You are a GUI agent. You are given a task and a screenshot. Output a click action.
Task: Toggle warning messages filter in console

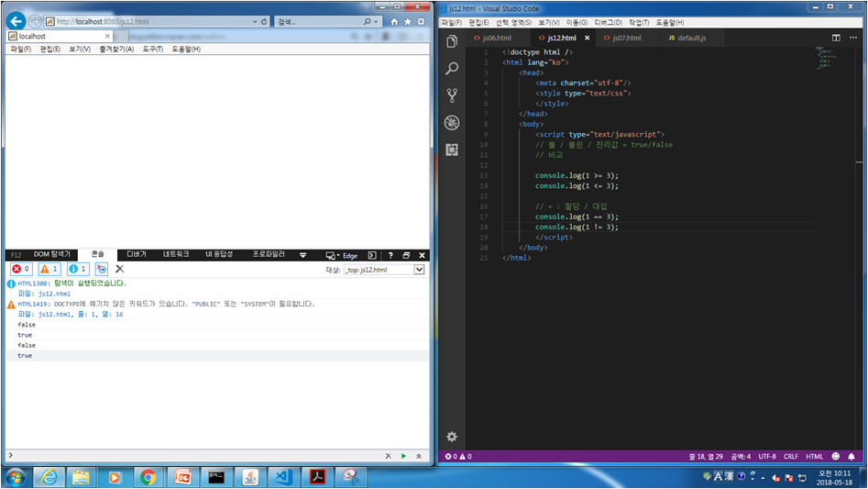click(x=49, y=269)
